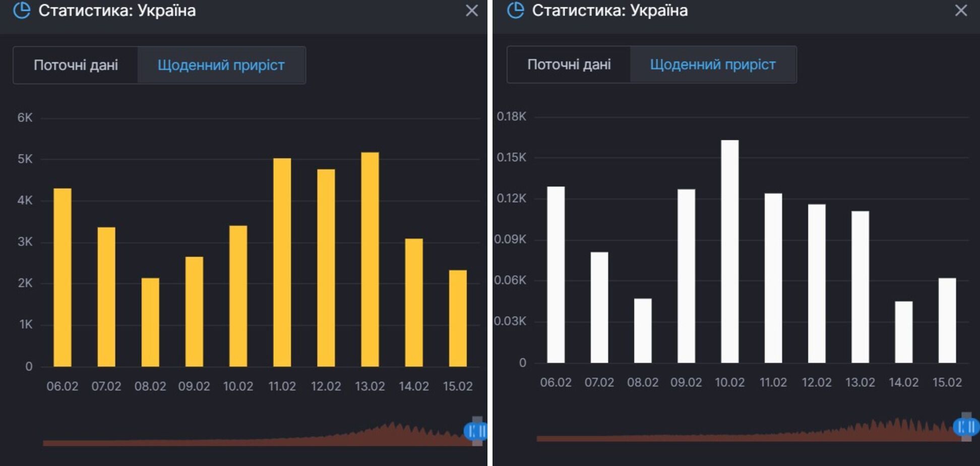The width and height of the screenshot is (980, 466).
Task: Select the yellow bar for 09.02
Action: coord(194,312)
